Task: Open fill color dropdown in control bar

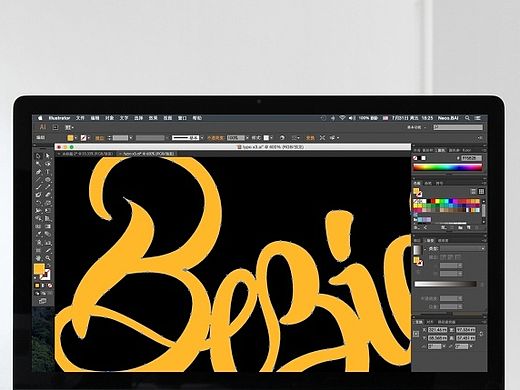Action: coord(75,138)
